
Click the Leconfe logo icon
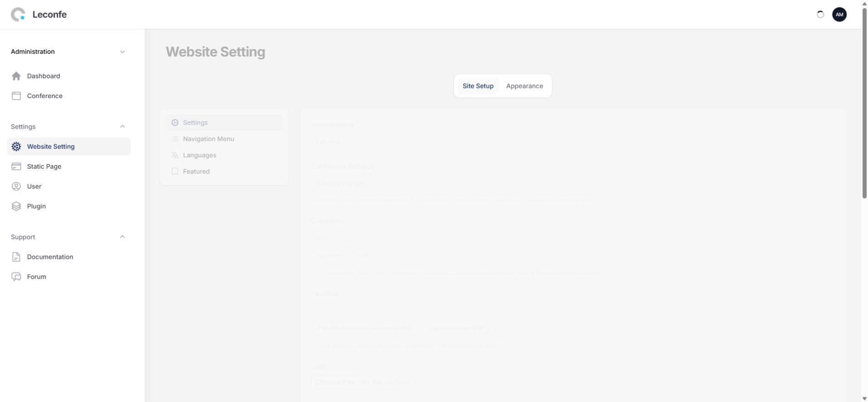click(x=18, y=15)
